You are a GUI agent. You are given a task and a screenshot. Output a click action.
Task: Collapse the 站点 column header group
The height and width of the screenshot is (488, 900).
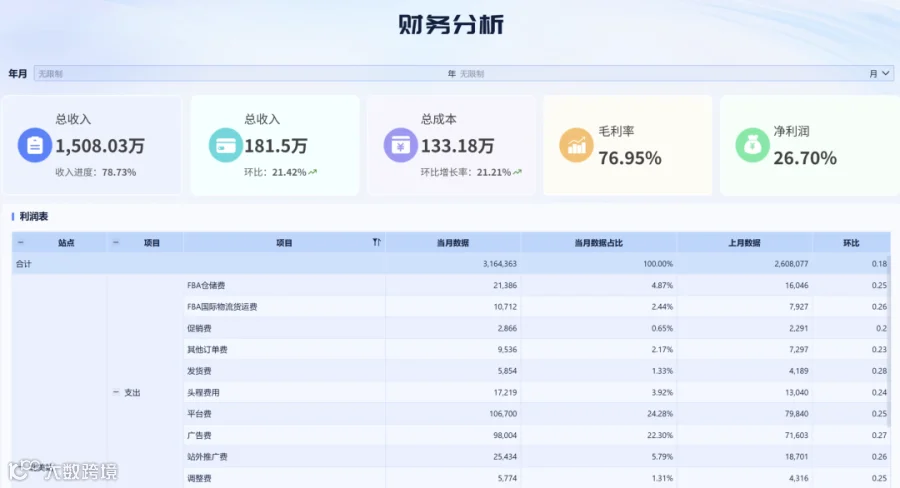click(x=21, y=243)
